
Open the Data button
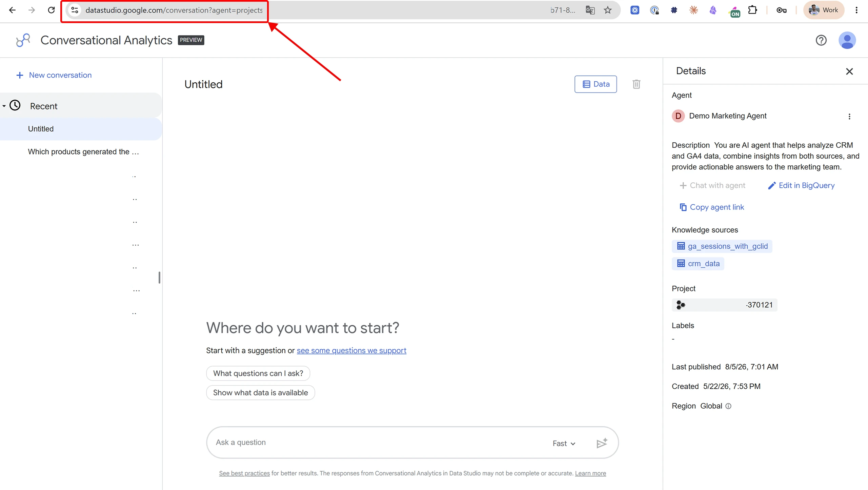pos(596,84)
